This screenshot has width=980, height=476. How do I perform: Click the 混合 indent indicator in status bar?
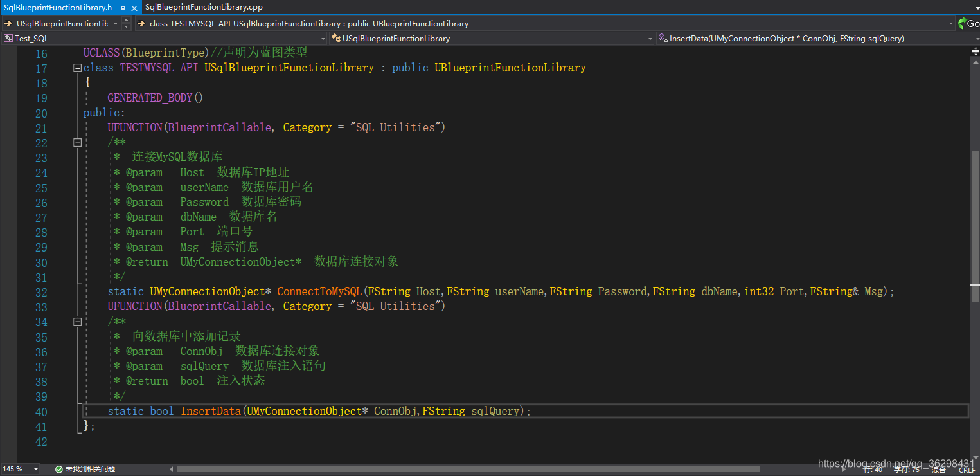point(938,469)
